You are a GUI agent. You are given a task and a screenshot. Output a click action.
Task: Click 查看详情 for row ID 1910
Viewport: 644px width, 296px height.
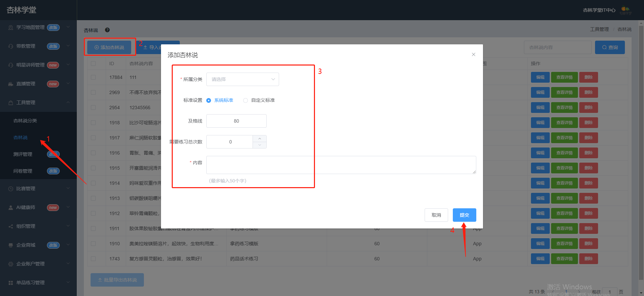[565, 244]
